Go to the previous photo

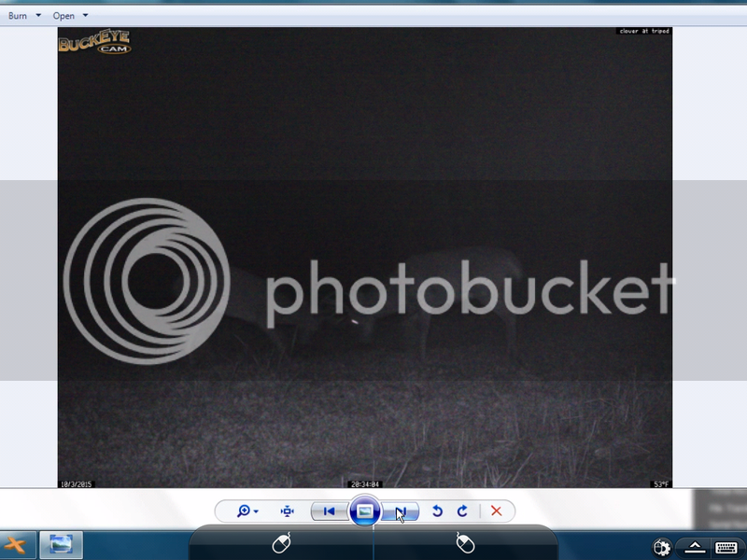[330, 511]
